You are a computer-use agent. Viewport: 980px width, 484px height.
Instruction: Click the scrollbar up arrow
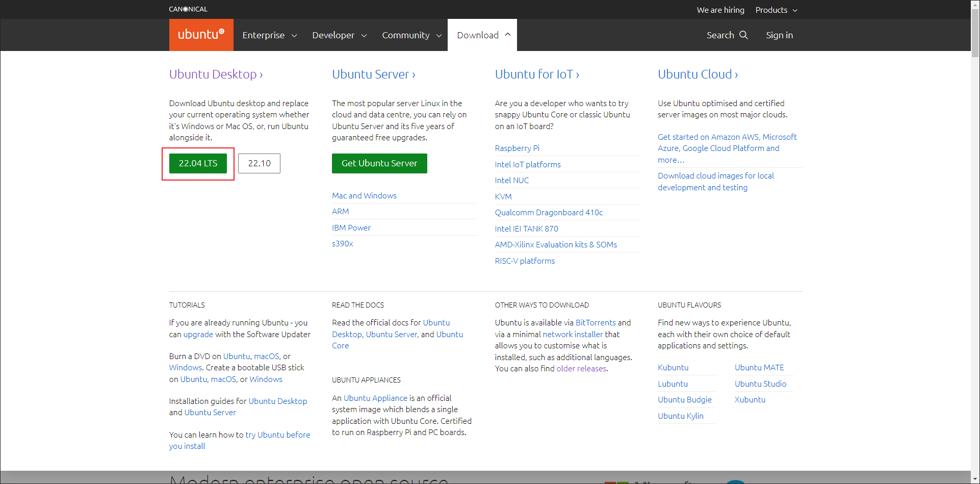coord(975,4)
